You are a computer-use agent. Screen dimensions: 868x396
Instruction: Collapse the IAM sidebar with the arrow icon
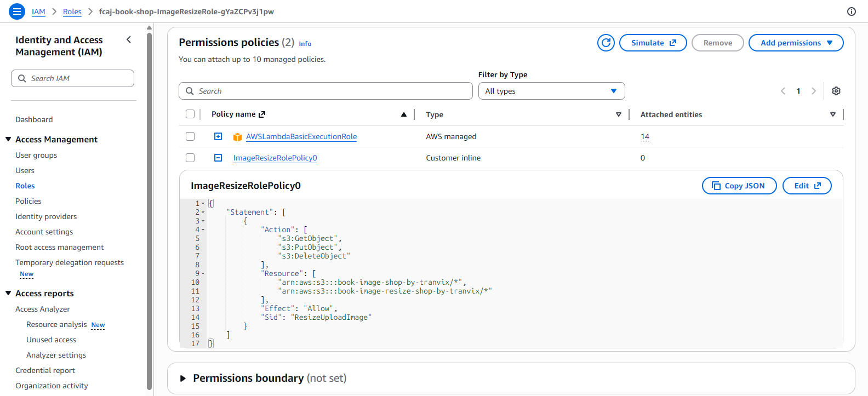[129, 39]
